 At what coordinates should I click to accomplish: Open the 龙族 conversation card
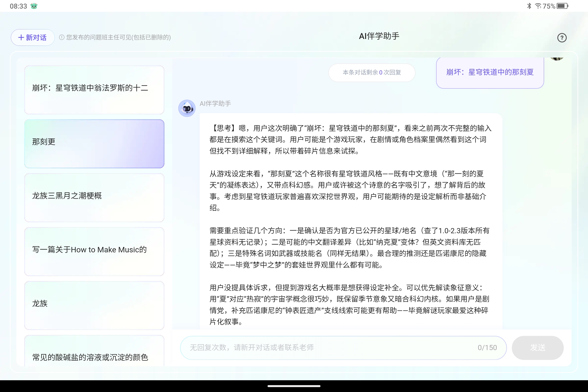94,305
